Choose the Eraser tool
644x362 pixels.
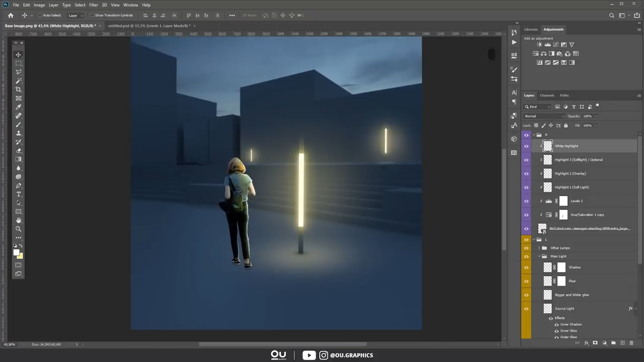(x=19, y=151)
